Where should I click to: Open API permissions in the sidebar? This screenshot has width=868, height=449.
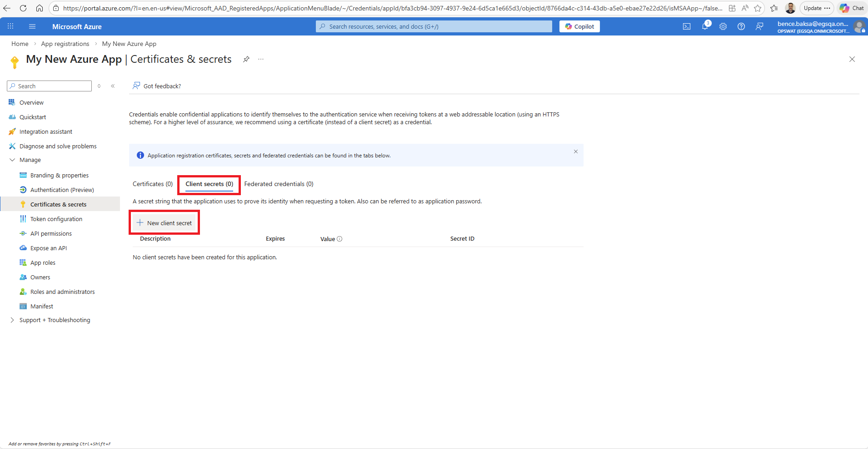click(51, 233)
